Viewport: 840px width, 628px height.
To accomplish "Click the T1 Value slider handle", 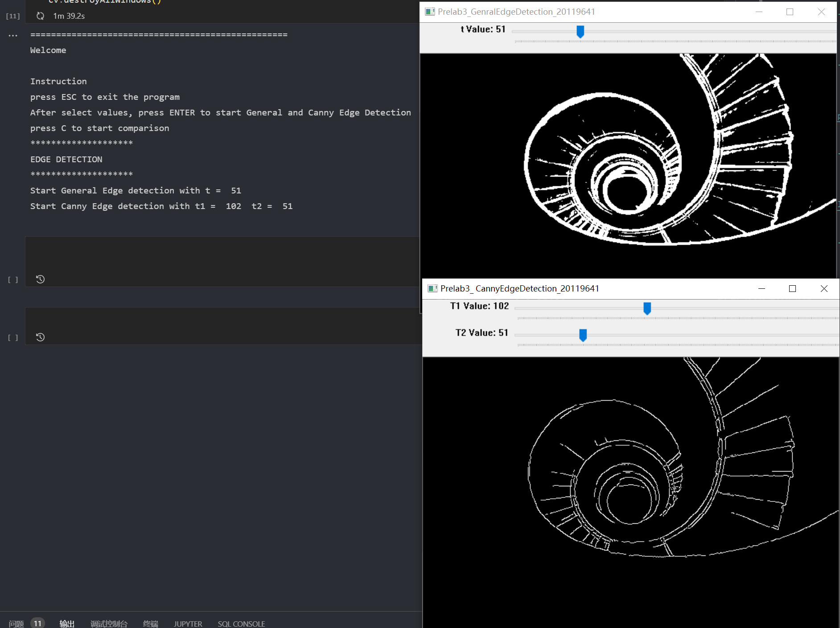I will point(647,308).
